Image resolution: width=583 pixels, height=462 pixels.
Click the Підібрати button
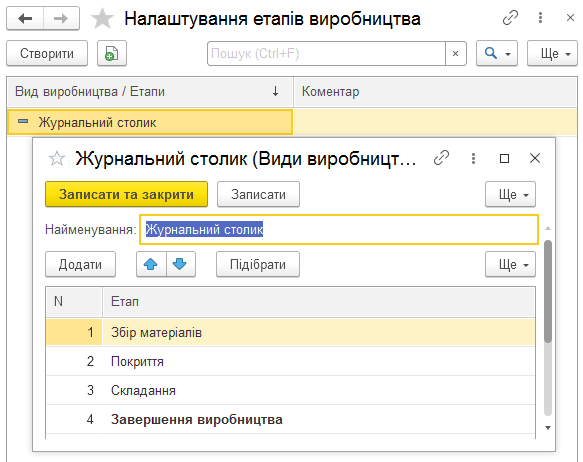(258, 264)
